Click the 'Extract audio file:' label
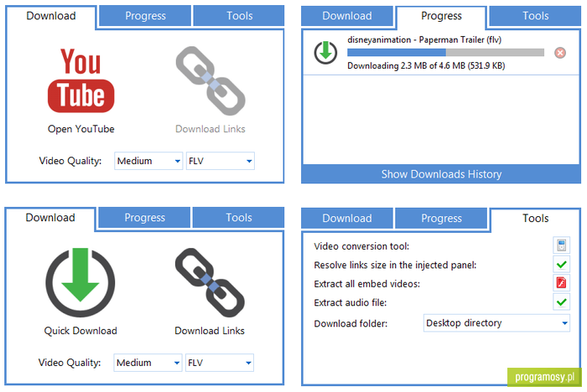The width and height of the screenshot is (587, 392). point(350,302)
